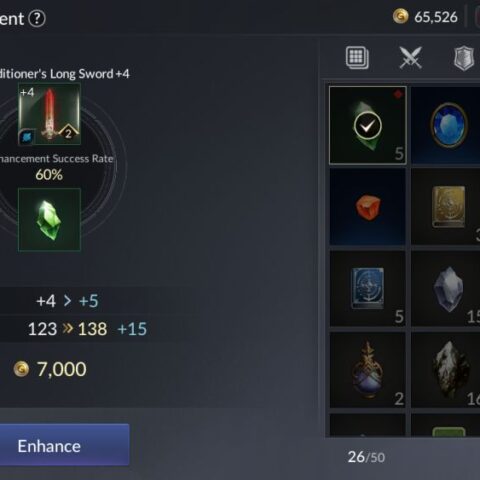Click the green enhancement crystal material slot
Viewport: 480px width, 480px height.
49,220
